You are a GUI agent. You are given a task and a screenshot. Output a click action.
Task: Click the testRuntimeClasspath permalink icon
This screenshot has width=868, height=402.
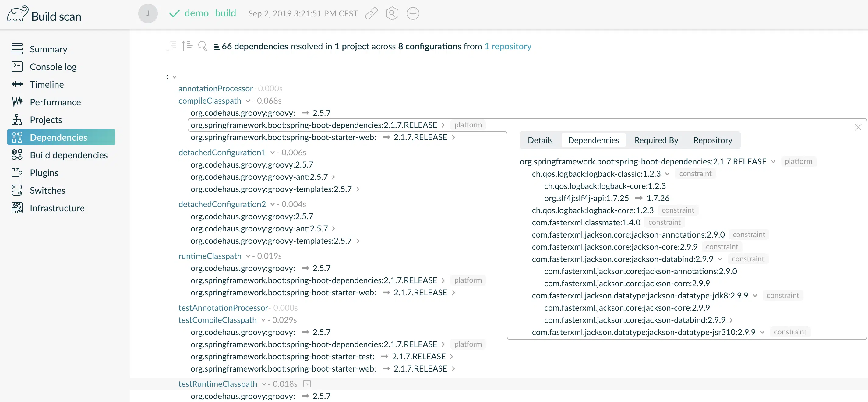(307, 383)
